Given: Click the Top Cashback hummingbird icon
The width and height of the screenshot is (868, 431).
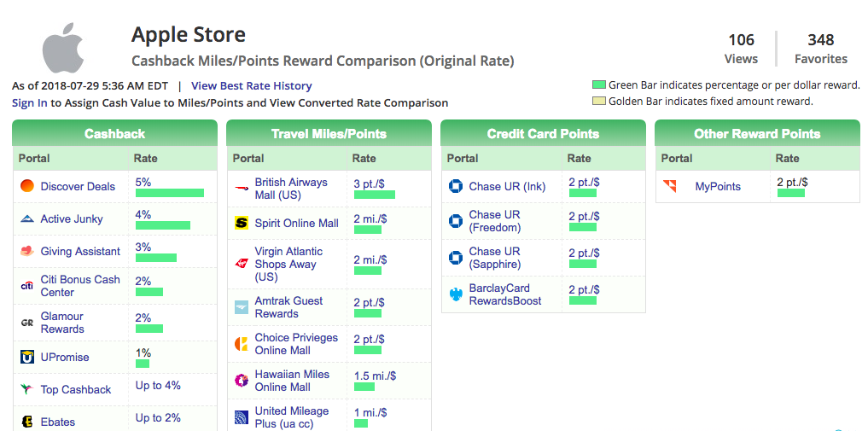Looking at the screenshot, I should tap(27, 389).
